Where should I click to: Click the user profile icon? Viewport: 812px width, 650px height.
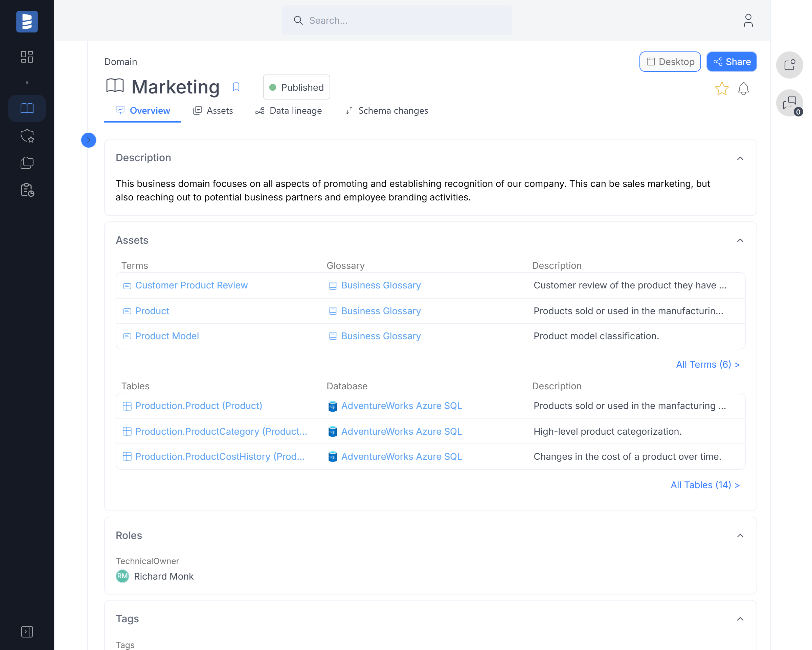click(x=748, y=20)
